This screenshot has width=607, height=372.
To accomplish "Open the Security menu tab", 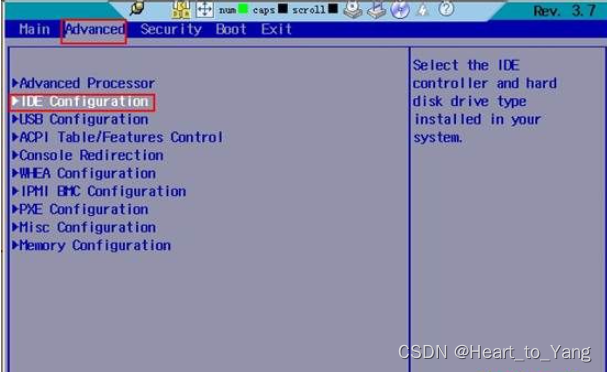I will coord(171,29).
